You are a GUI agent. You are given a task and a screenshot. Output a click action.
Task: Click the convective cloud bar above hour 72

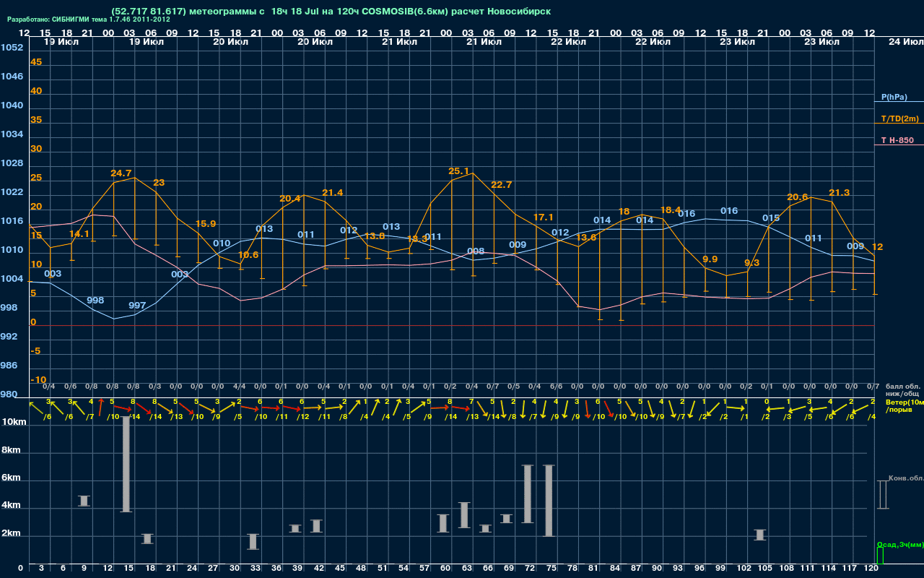[x=528, y=493]
